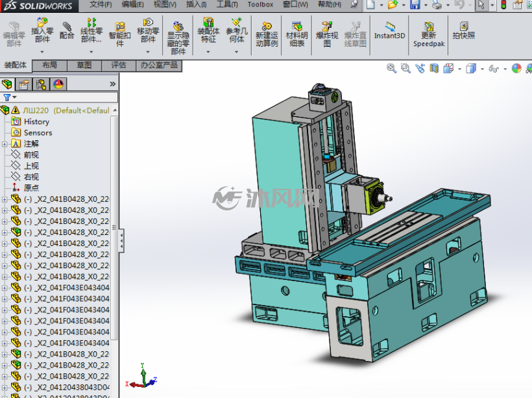Open Linear Component Pattern (线性零部件) tool

click(x=91, y=31)
